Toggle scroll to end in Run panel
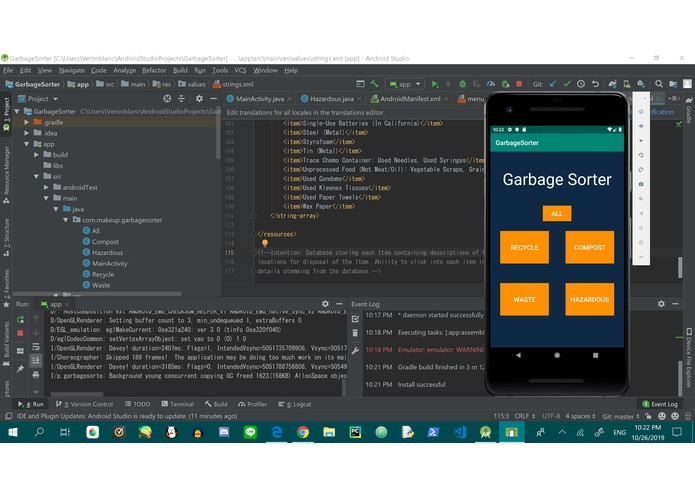The image size is (695, 494). (x=36, y=361)
